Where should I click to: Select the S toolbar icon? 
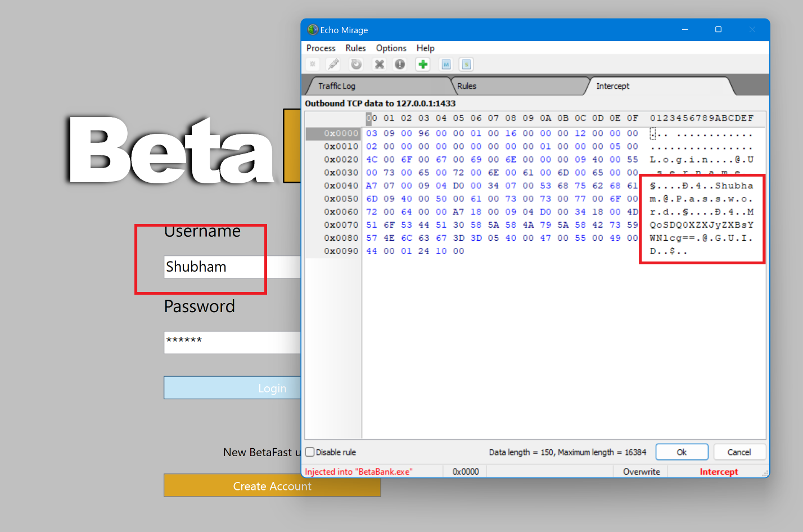point(466,64)
